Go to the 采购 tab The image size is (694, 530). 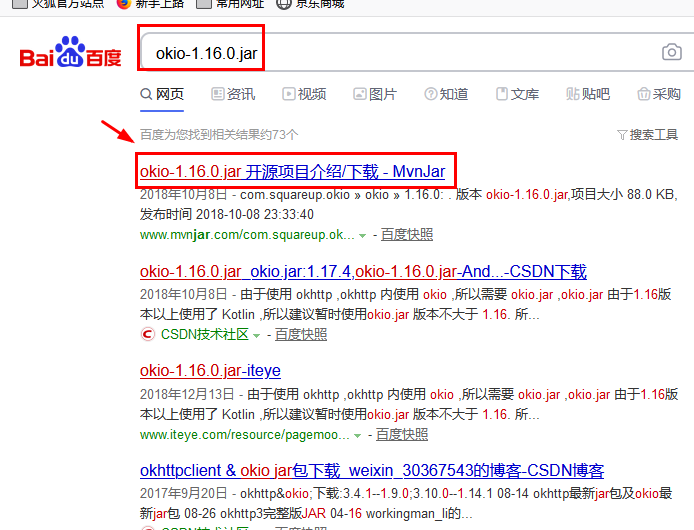(x=659, y=94)
